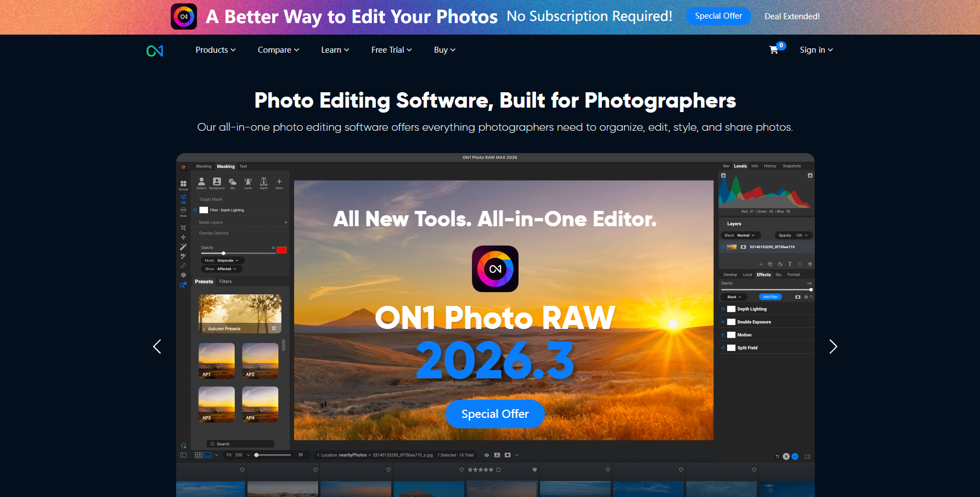Click the large ON1 Photo RAW app icon
Screen dimensions: 980x497
click(495, 269)
